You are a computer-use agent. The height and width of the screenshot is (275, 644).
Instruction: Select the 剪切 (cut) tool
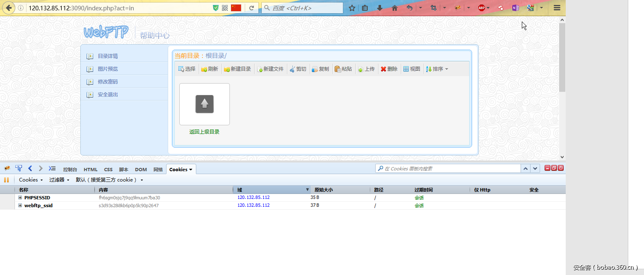tap(298, 69)
